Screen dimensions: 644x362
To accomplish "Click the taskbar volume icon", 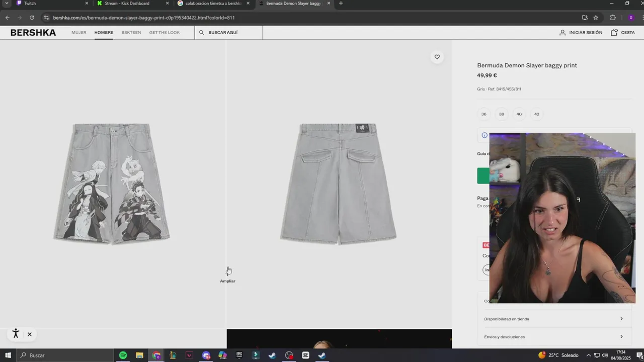I will (x=605, y=355).
